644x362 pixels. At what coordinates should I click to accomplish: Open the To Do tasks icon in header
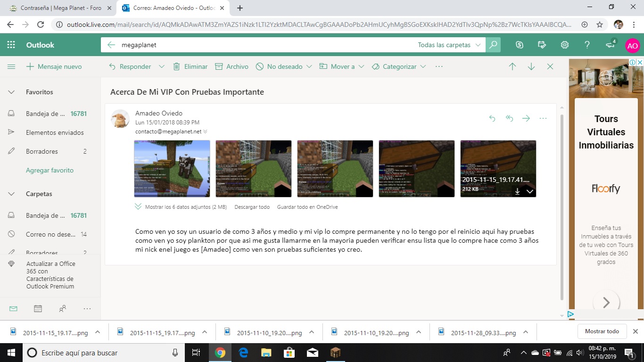(x=542, y=45)
